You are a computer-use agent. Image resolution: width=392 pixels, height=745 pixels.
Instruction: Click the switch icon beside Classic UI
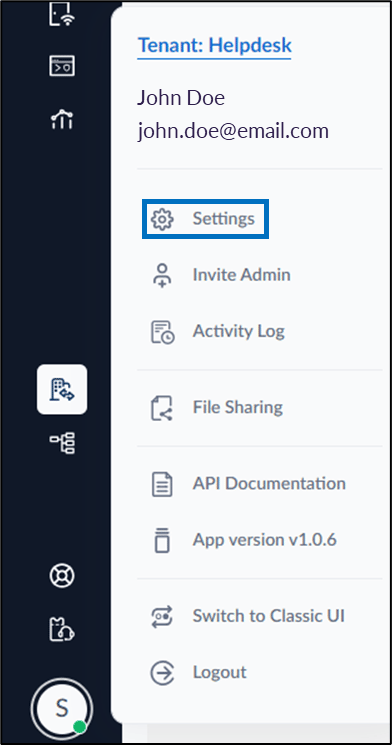click(162, 616)
